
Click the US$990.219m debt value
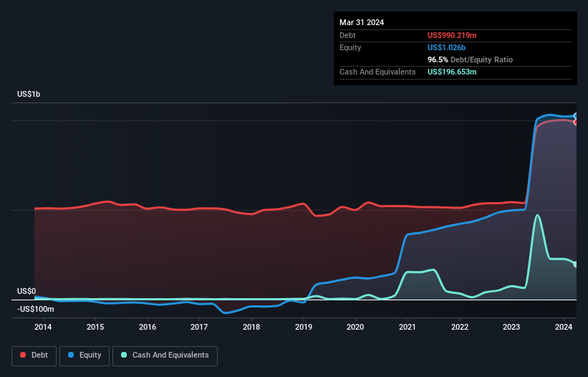pos(452,35)
